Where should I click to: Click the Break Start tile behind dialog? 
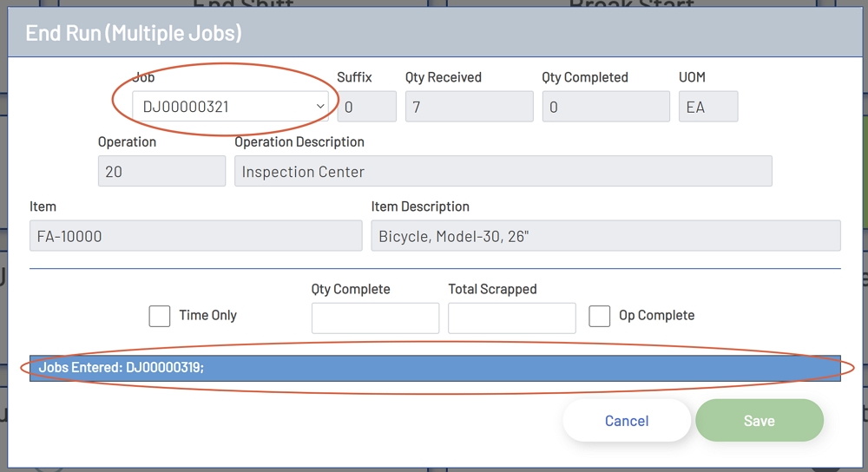tap(631, 4)
